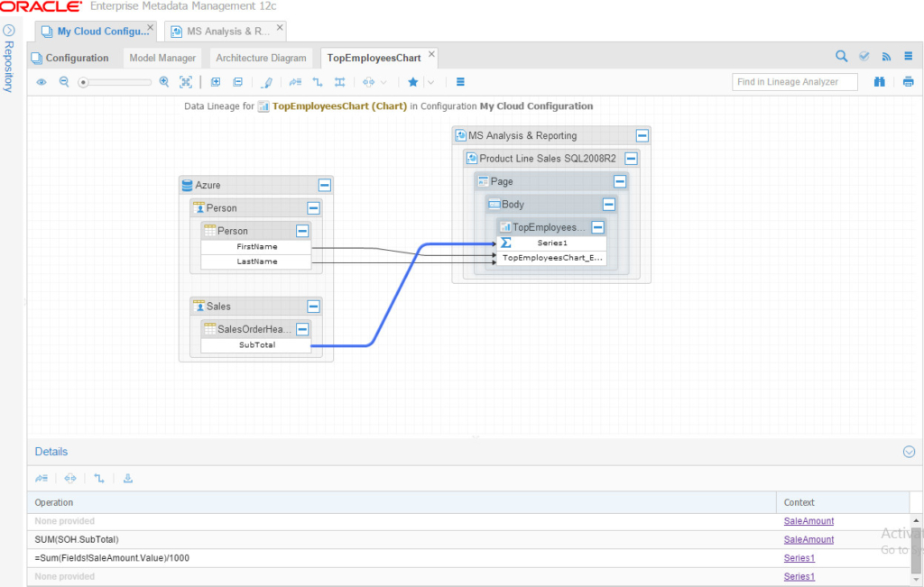The width and height of the screenshot is (924, 587).
Task: Collapse the Sales schema node
Action: pos(313,307)
